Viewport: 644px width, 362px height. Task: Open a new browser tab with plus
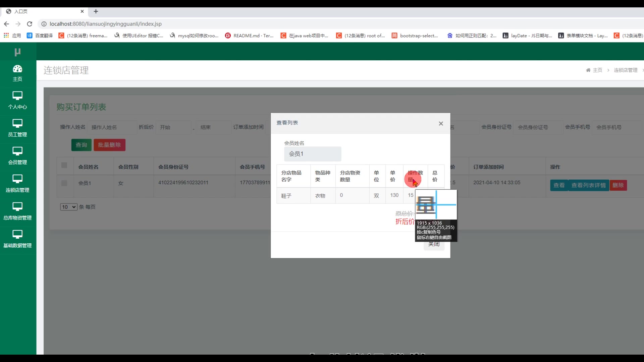(x=96, y=11)
